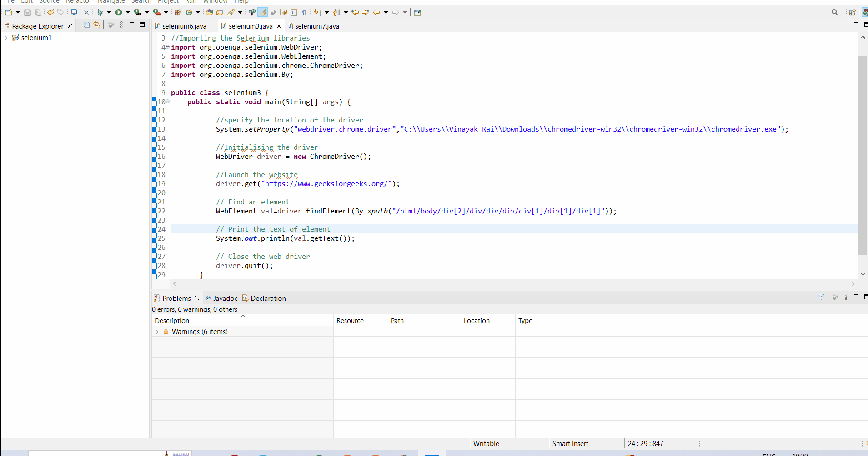
Task: Switch to selenium7.java editor tab
Action: click(316, 26)
